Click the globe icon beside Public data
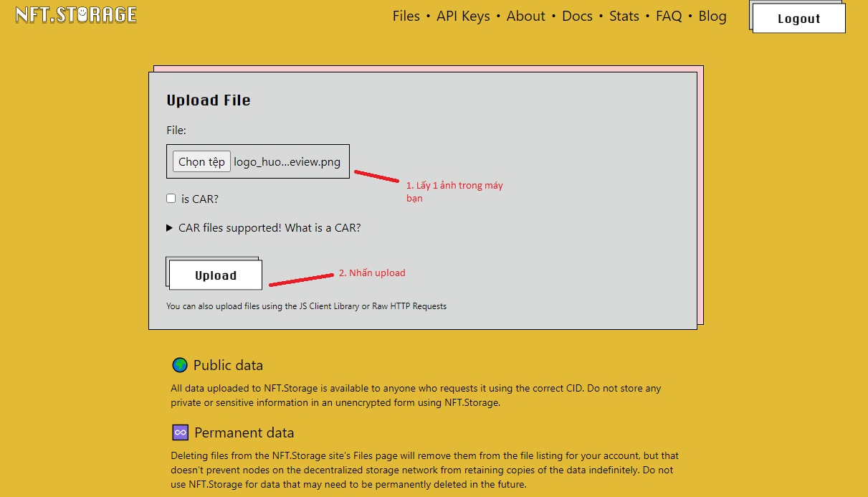The height and width of the screenshot is (497, 868). click(x=180, y=365)
